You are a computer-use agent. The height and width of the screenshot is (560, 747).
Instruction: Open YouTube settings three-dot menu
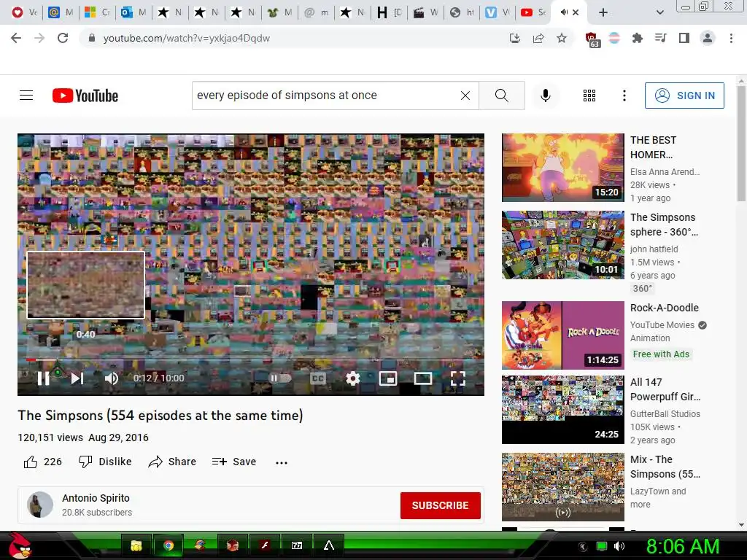click(624, 96)
